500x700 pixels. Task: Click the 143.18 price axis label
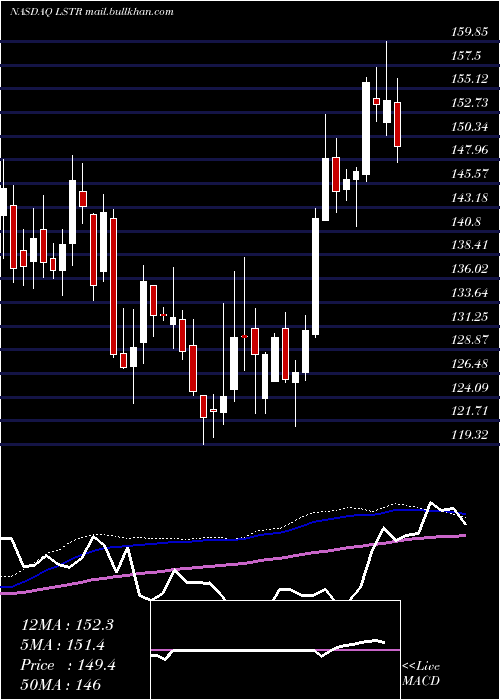click(470, 197)
